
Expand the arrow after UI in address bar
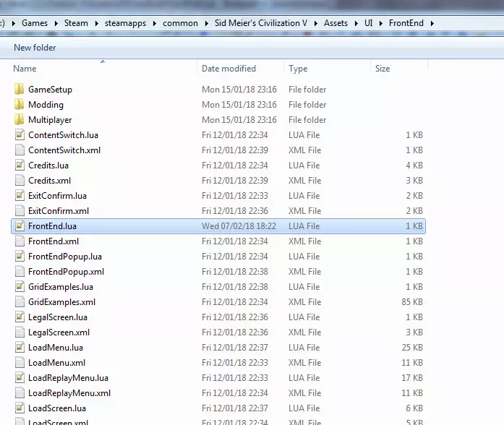point(381,23)
